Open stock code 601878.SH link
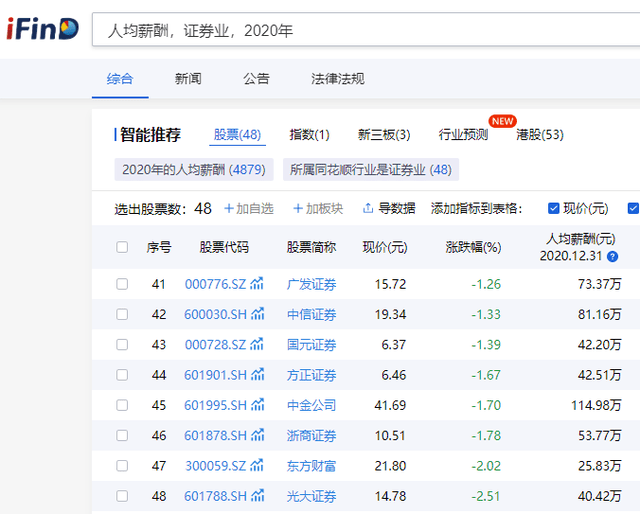The width and height of the screenshot is (640, 514). [216, 435]
